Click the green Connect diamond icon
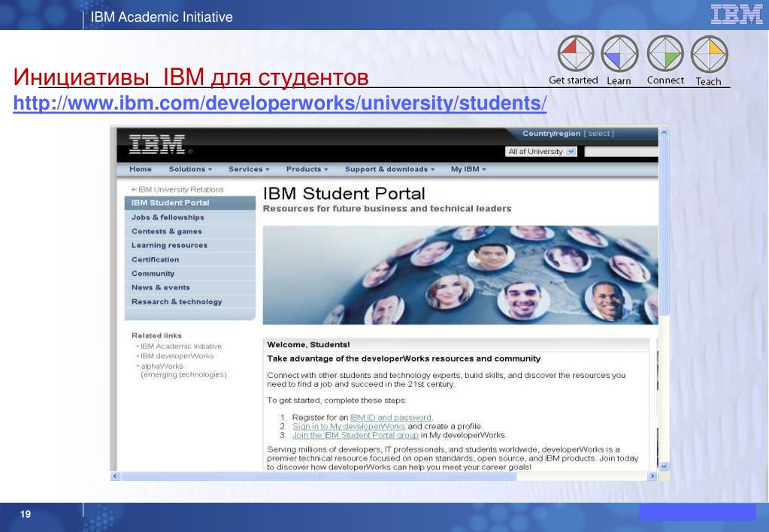Viewport: 769px width, 532px height. pos(665,55)
